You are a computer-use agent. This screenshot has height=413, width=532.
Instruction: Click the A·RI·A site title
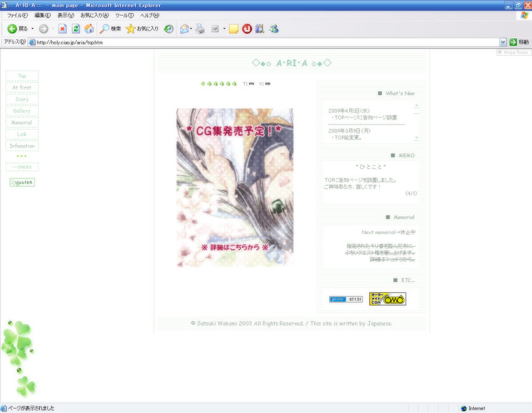[x=292, y=63]
